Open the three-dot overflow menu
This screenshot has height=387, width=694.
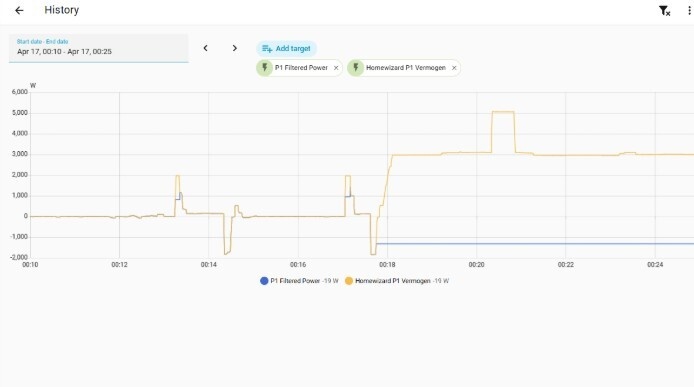tap(689, 11)
